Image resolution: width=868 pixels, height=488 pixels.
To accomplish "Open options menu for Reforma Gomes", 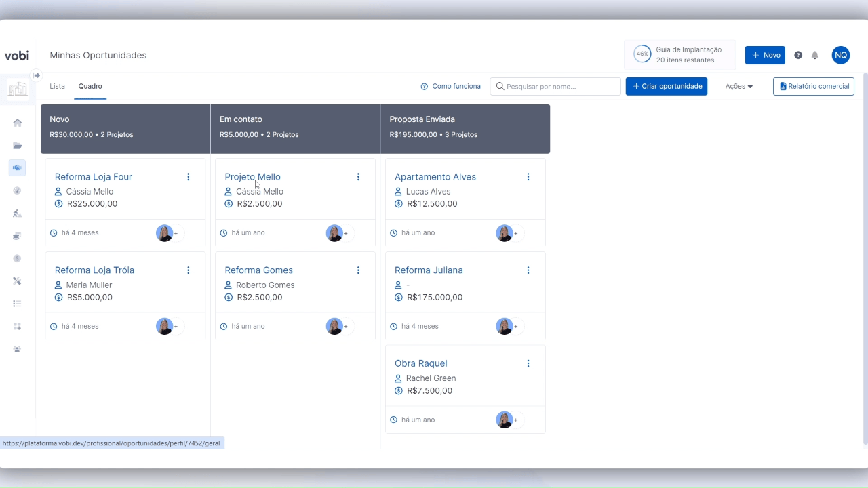I will coord(358,270).
